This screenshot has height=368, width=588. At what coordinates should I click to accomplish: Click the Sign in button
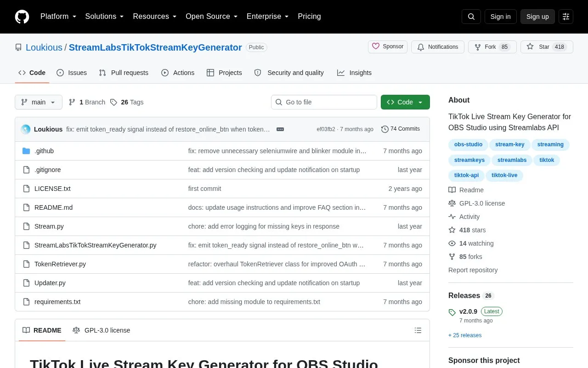(x=501, y=17)
